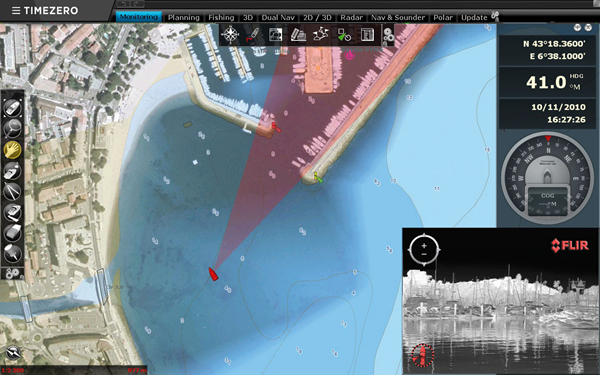Open the Dual Nav tab

pyautogui.click(x=278, y=18)
